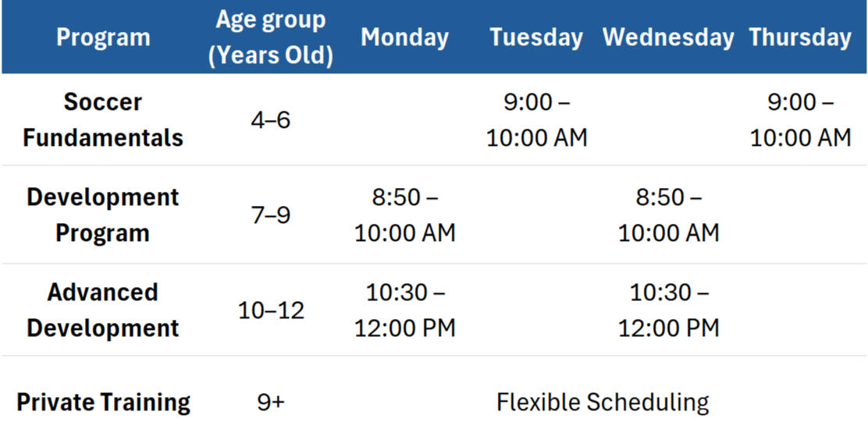The image size is (868, 447).
Task: Select the 4–6 age group cell
Action: [271, 120]
